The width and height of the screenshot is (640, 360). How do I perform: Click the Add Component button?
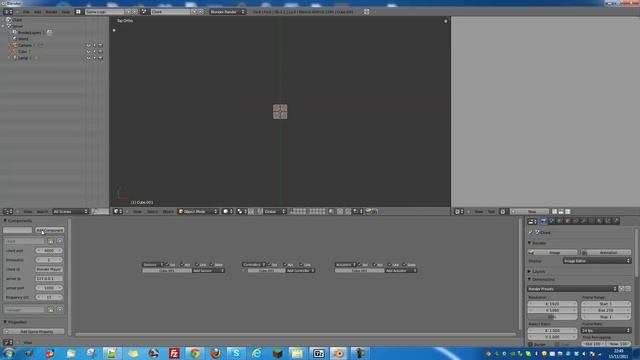click(x=49, y=230)
